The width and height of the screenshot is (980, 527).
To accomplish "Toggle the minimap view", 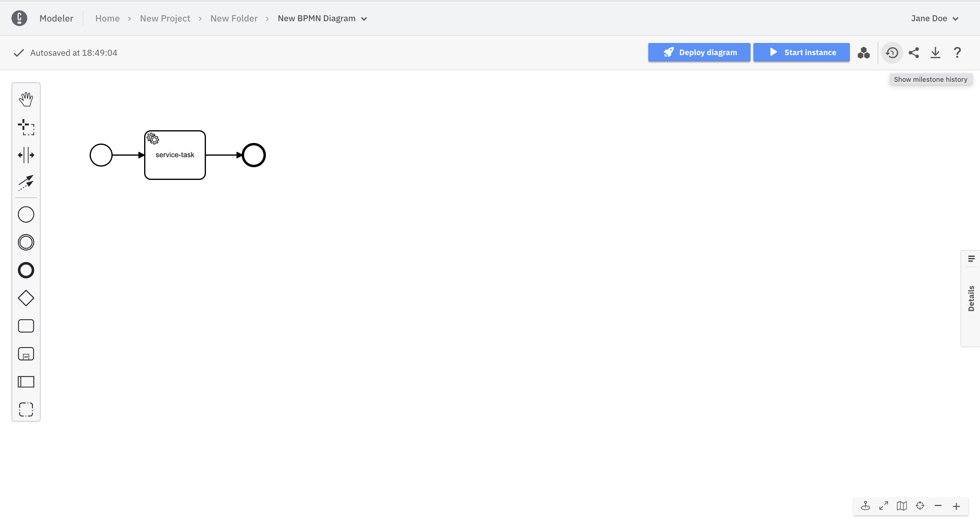I will point(902,506).
